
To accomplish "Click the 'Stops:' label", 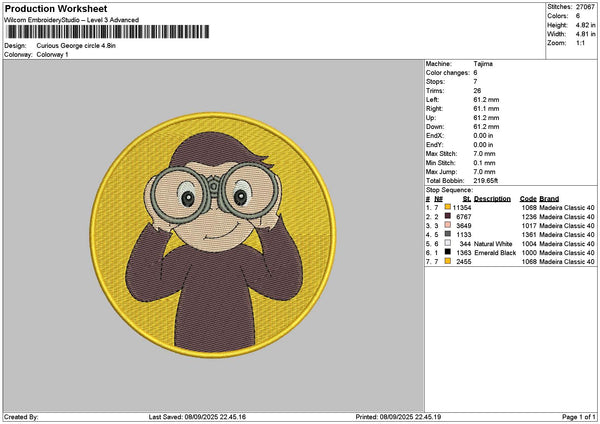I will point(435,82).
